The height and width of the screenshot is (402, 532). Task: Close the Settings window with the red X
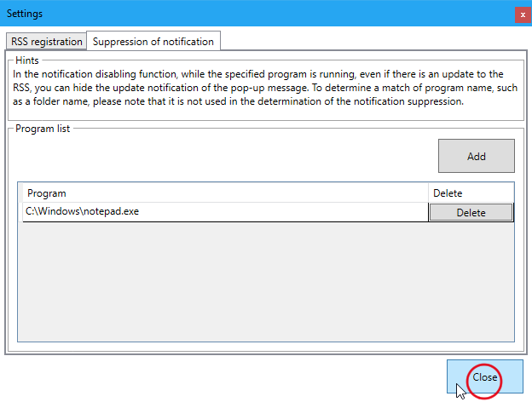point(520,14)
